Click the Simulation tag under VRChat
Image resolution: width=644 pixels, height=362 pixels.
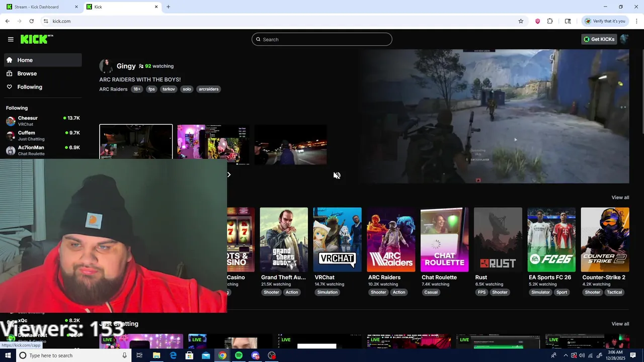[x=328, y=292]
